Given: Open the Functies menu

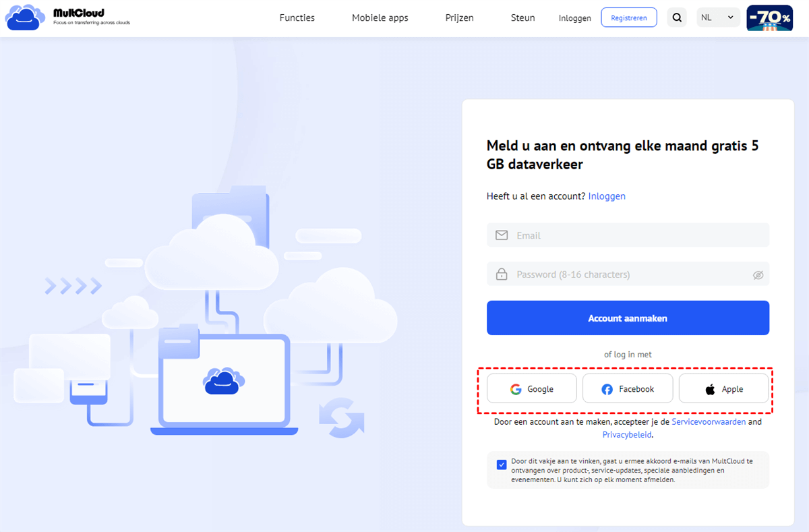Looking at the screenshot, I should (297, 18).
